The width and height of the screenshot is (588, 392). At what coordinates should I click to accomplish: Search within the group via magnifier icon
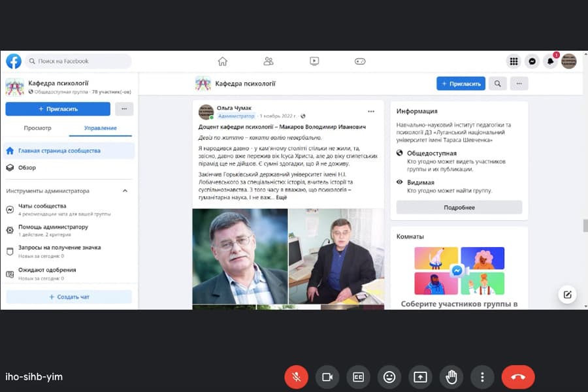[498, 84]
